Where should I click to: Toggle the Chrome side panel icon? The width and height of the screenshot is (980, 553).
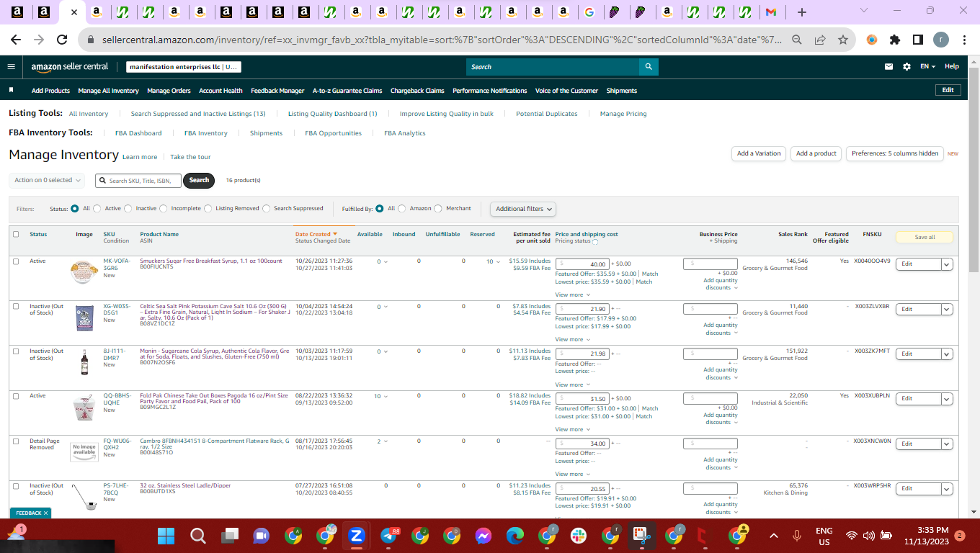click(918, 40)
